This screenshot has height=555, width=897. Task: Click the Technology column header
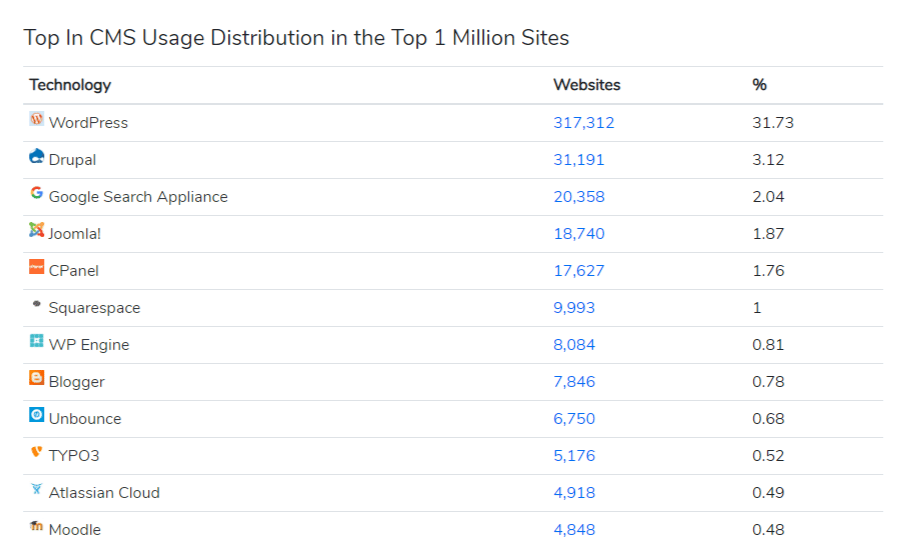pos(70,85)
